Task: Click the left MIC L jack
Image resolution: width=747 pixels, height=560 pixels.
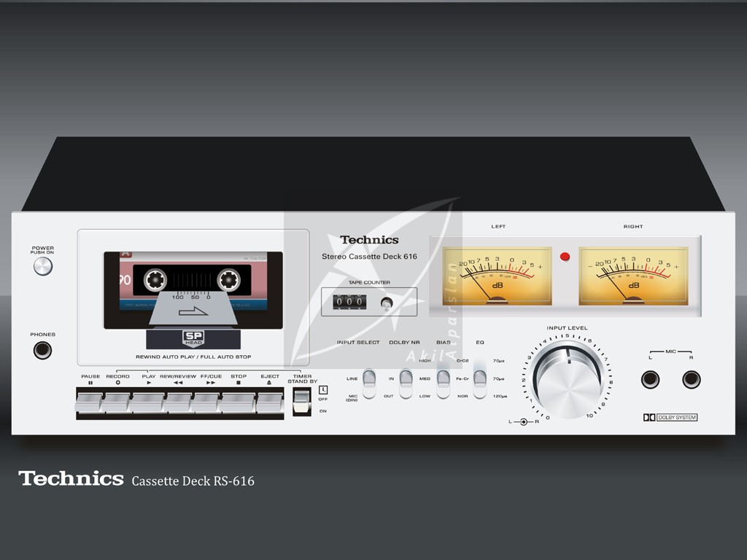Action: (x=650, y=379)
